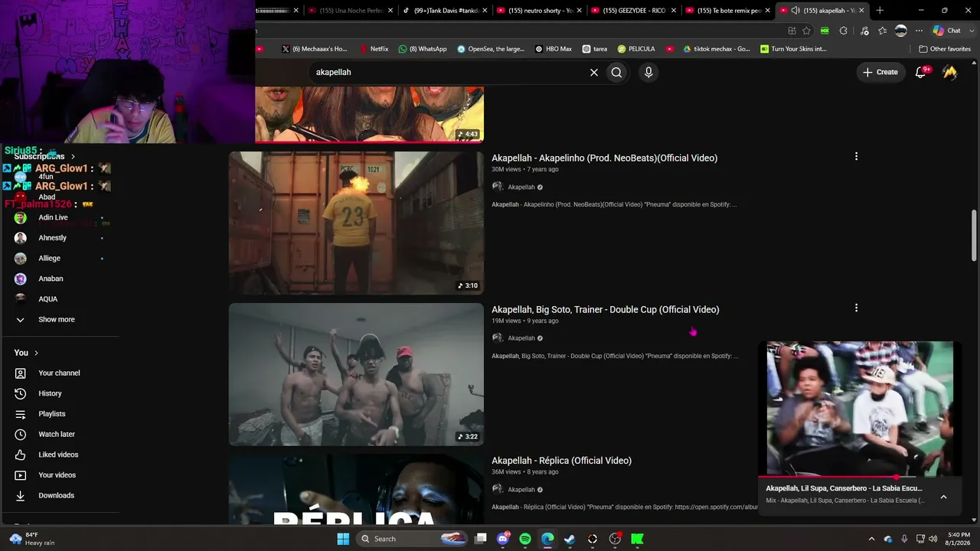
Task: Open the Netflix bookmark
Action: [374, 49]
